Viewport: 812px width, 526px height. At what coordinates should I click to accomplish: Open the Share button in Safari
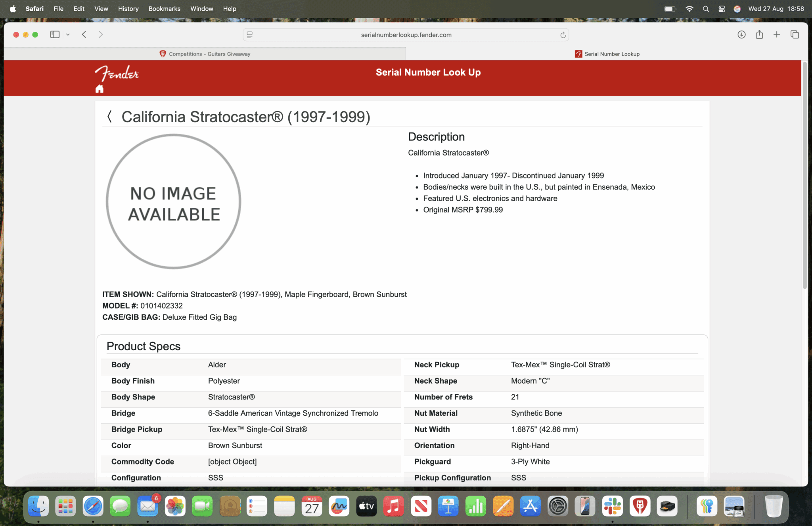click(x=759, y=35)
